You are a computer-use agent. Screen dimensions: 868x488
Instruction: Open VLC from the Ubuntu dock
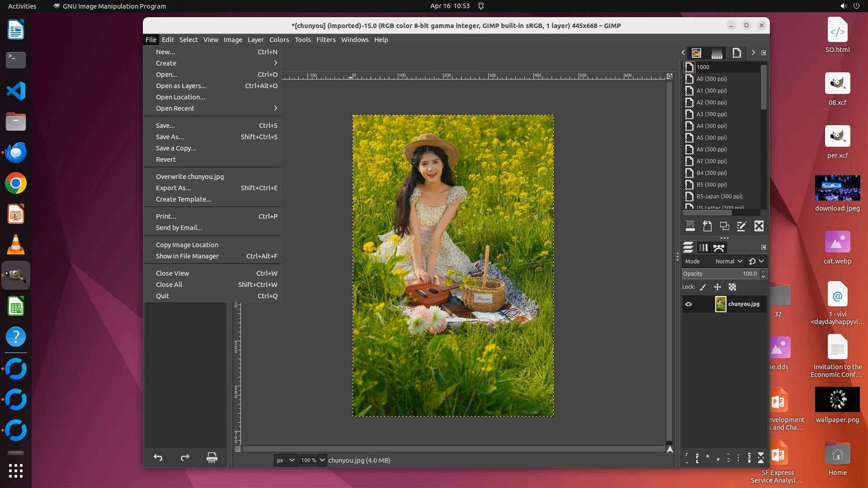pos(16,245)
